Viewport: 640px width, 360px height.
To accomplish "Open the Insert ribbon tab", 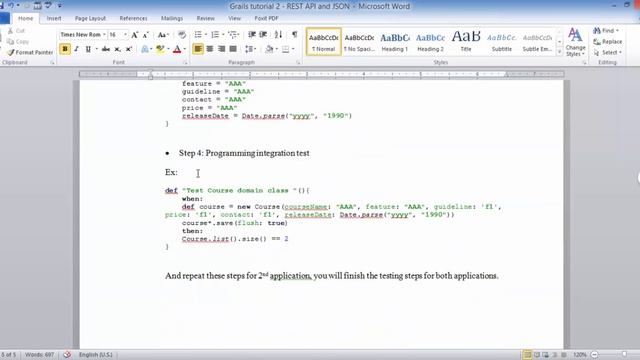I will click(x=54, y=18).
